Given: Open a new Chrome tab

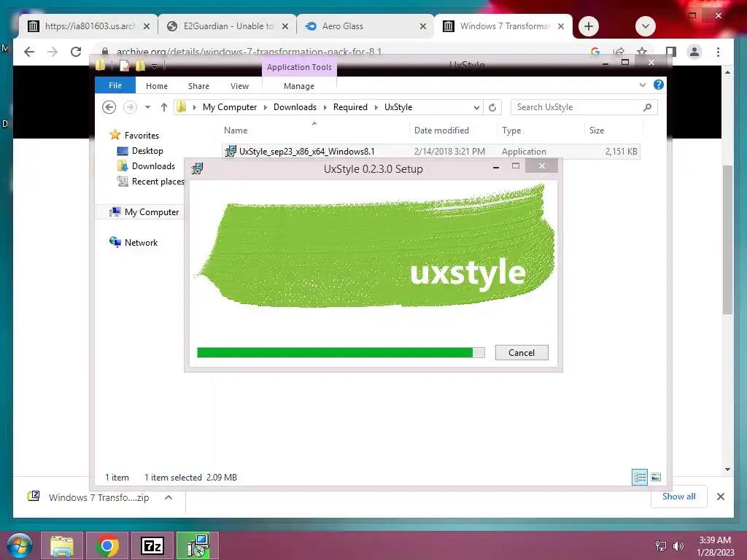Looking at the screenshot, I should point(589,26).
